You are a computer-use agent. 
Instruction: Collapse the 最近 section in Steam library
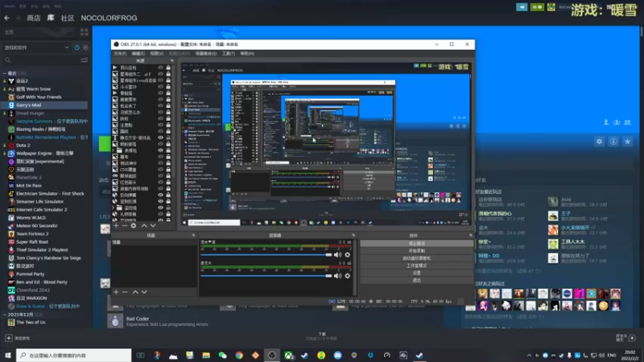pos(5,73)
